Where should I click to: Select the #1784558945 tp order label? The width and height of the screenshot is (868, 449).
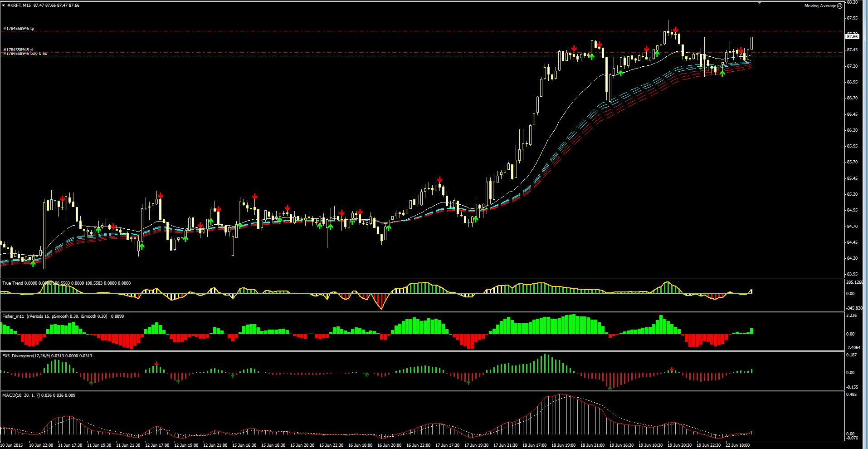point(19,29)
